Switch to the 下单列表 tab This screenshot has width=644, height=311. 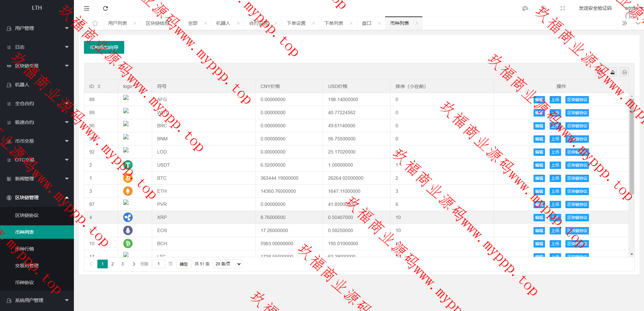(333, 23)
